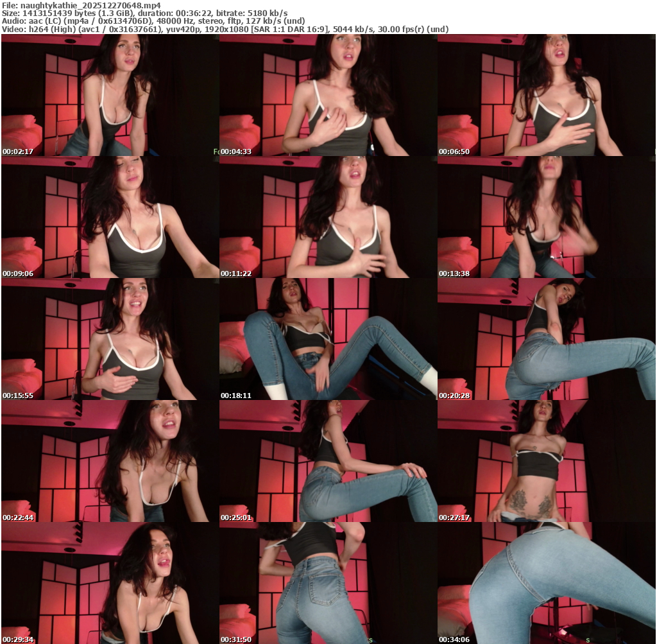This screenshot has height=644, width=657.
Task: Open the 00:27:17 preview frame
Action: 546,461
